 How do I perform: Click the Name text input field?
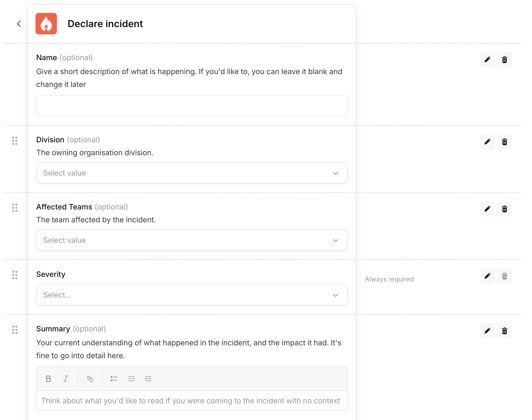tap(192, 106)
